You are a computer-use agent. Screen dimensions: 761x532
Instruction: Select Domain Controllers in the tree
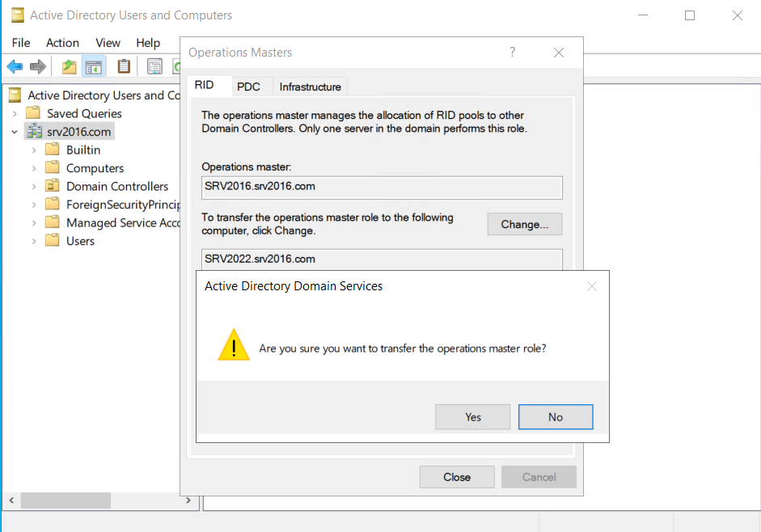tap(117, 187)
